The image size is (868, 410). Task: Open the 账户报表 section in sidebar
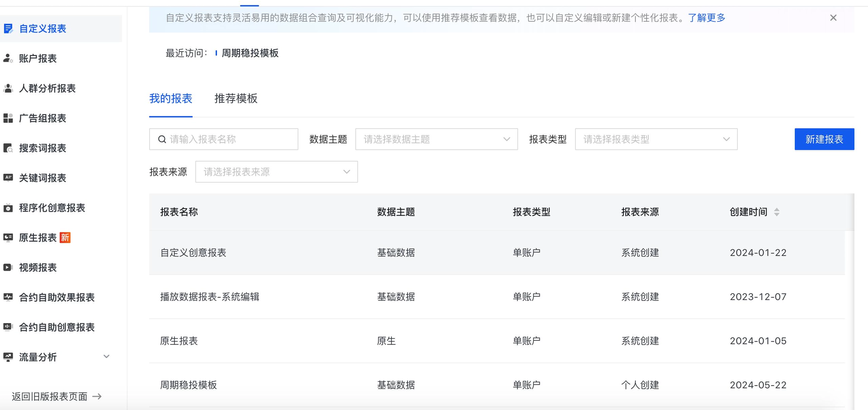pos(38,58)
